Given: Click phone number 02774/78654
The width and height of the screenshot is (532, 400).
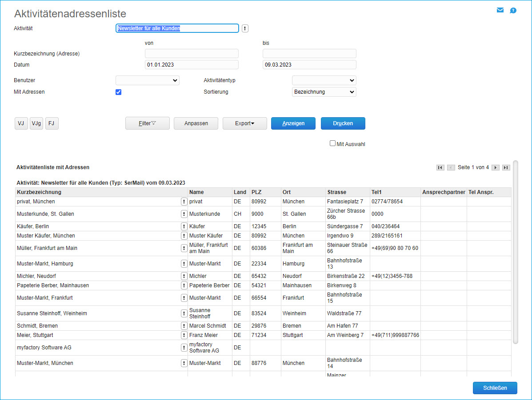Looking at the screenshot, I should pyautogui.click(x=387, y=202).
